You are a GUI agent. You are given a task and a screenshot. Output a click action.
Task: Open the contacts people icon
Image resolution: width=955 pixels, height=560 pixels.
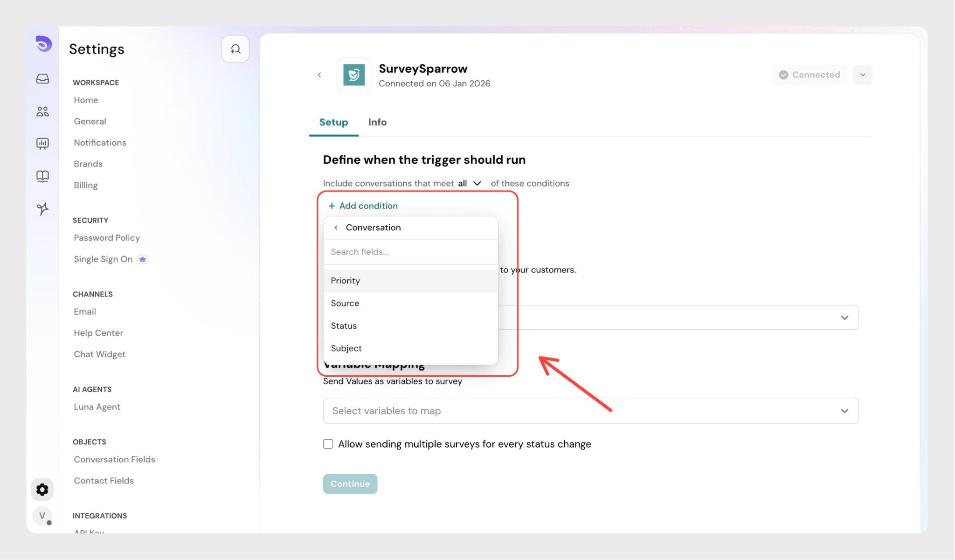pyautogui.click(x=42, y=111)
